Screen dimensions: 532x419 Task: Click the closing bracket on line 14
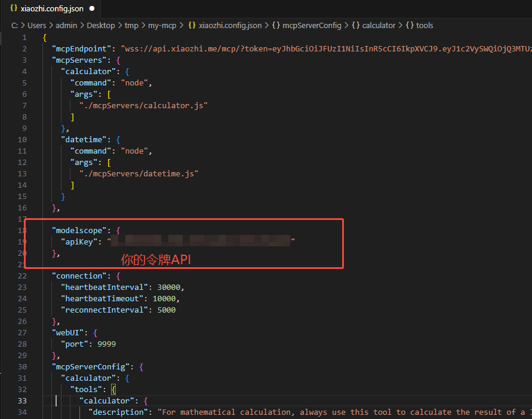click(72, 185)
